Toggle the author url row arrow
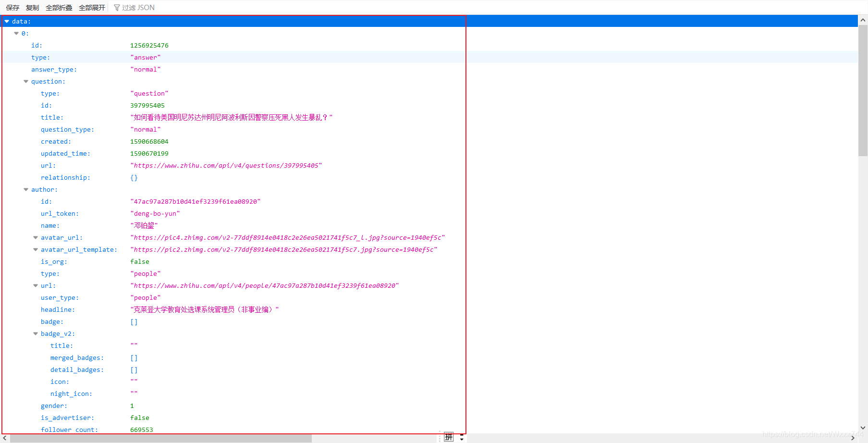This screenshot has height=443, width=868. point(36,285)
